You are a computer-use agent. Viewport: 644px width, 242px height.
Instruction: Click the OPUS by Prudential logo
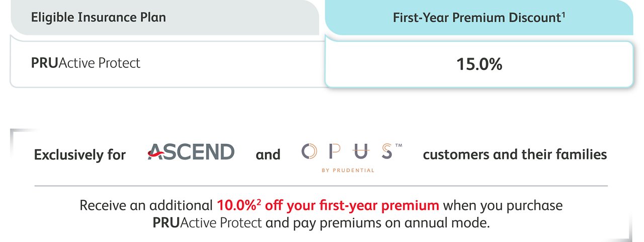pyautogui.click(x=352, y=157)
